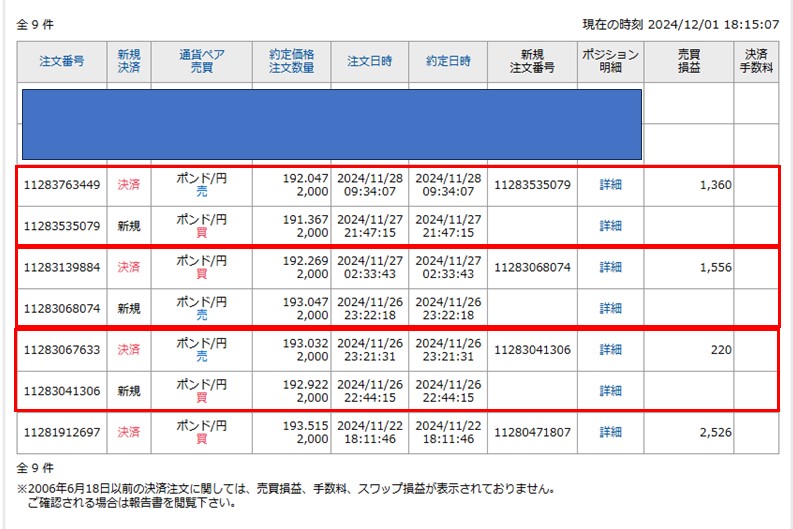This screenshot has height=529, width=793.
Task: Open 詳細 link for order 11283535079
Action: pyautogui.click(x=610, y=226)
